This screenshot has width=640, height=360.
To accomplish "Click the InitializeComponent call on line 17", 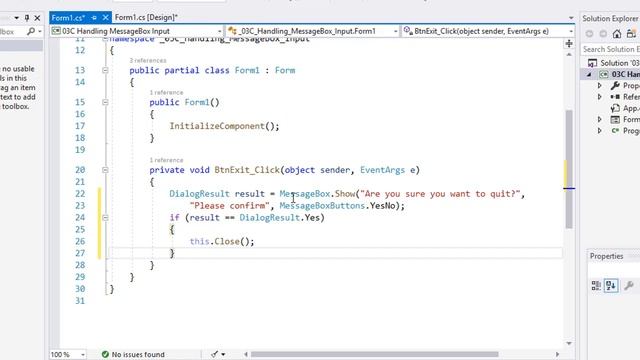I will click(x=224, y=126).
